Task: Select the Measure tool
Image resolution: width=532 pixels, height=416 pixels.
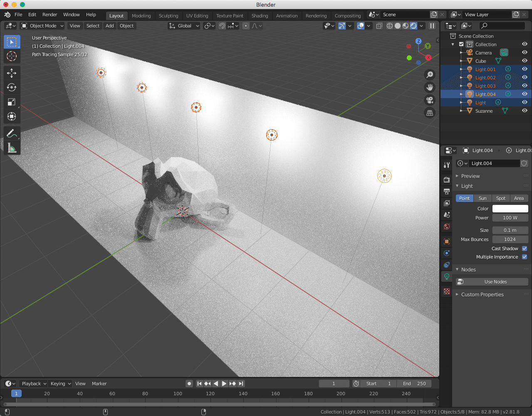Action: click(12, 148)
